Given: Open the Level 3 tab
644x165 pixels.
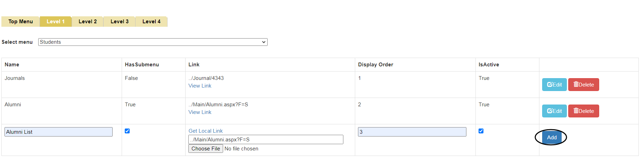Looking at the screenshot, I should tap(120, 22).
